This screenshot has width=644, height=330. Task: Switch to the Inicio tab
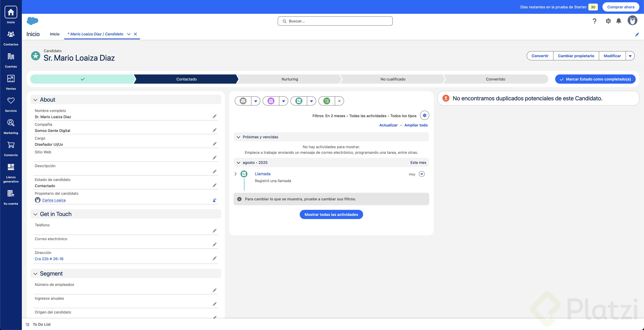pos(54,34)
